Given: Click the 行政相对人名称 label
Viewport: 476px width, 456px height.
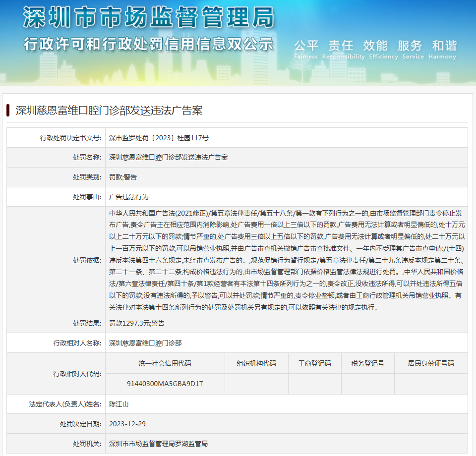Looking at the screenshot, I should point(77,343).
